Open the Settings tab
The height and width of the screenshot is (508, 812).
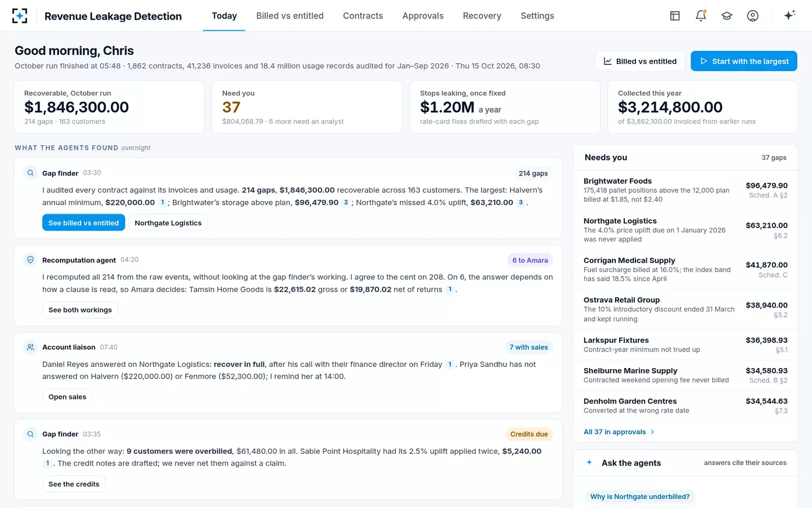pyautogui.click(x=537, y=16)
